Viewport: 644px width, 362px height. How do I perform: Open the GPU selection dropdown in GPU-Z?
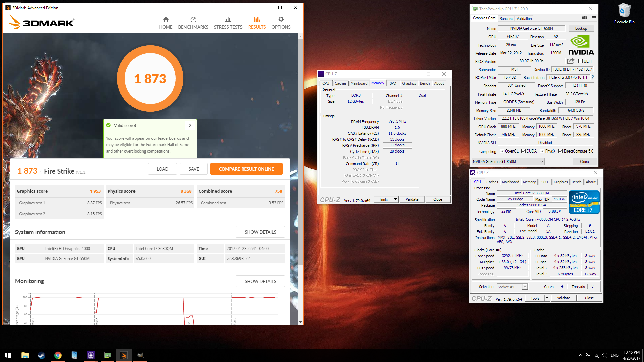(x=508, y=162)
